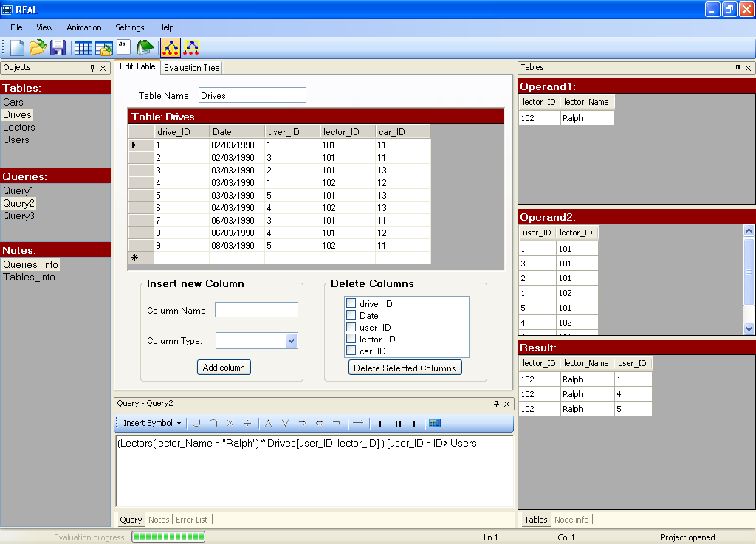The image size is (756, 544).
Task: Insert the rename arrow → symbol
Action: (x=358, y=423)
